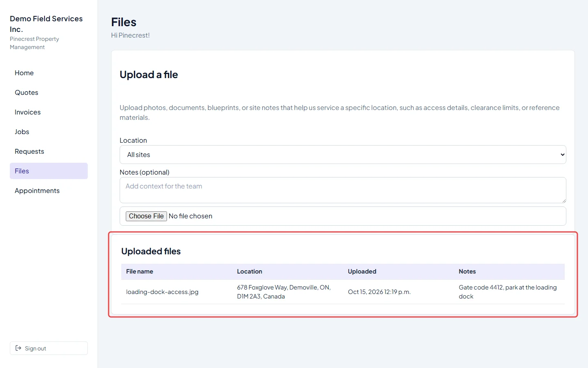
Task: Open Appointments from the sidebar
Action: (49, 191)
